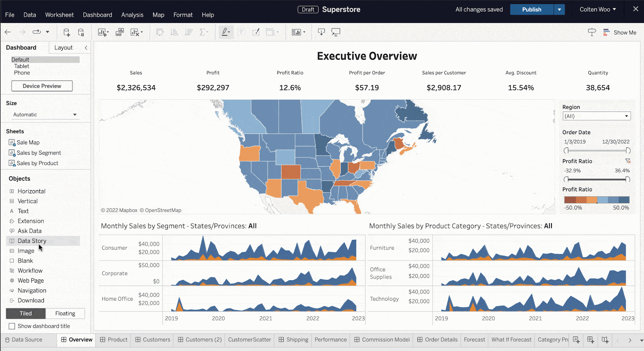Viewport: 644px width, 351px height.
Task: Open the Map menu
Action: [159, 15]
